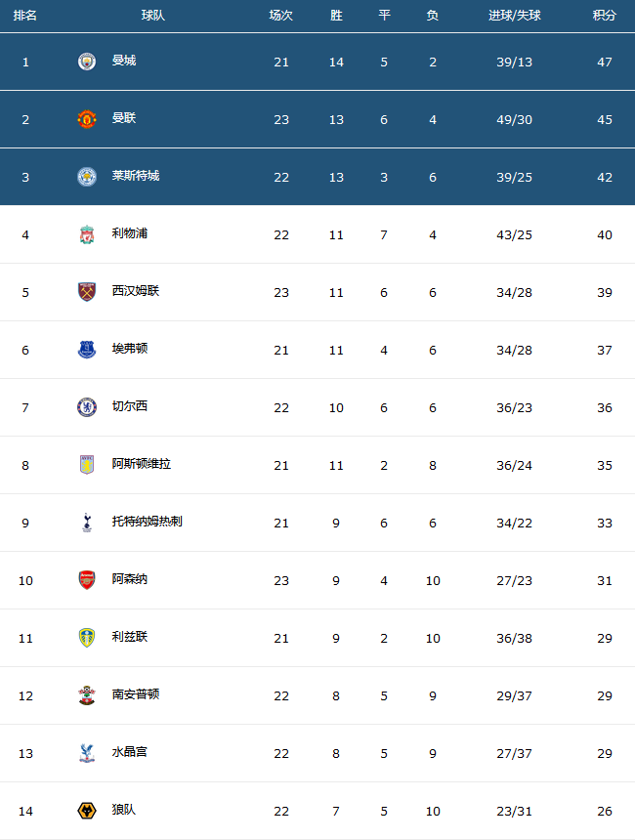Screen dimensions: 635x840
Task: Click the 场次 column header
Action: [x=281, y=16]
